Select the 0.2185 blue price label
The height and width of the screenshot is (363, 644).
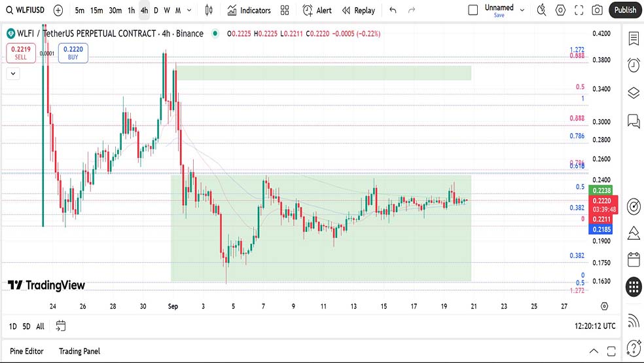tap(601, 229)
